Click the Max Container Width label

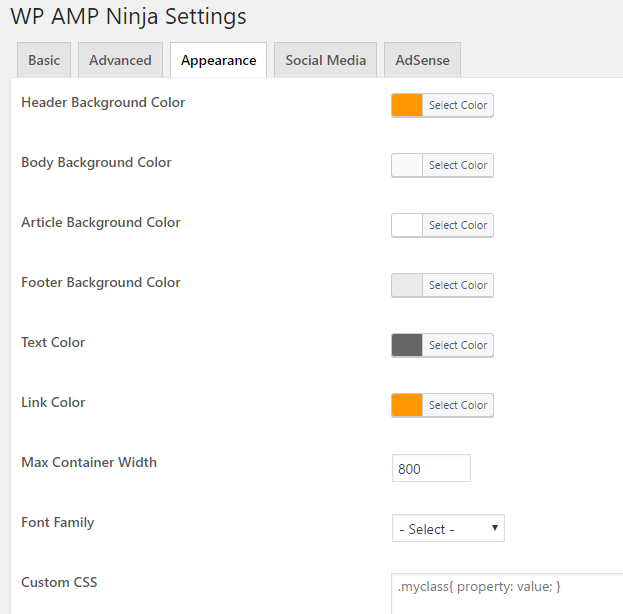pos(89,463)
